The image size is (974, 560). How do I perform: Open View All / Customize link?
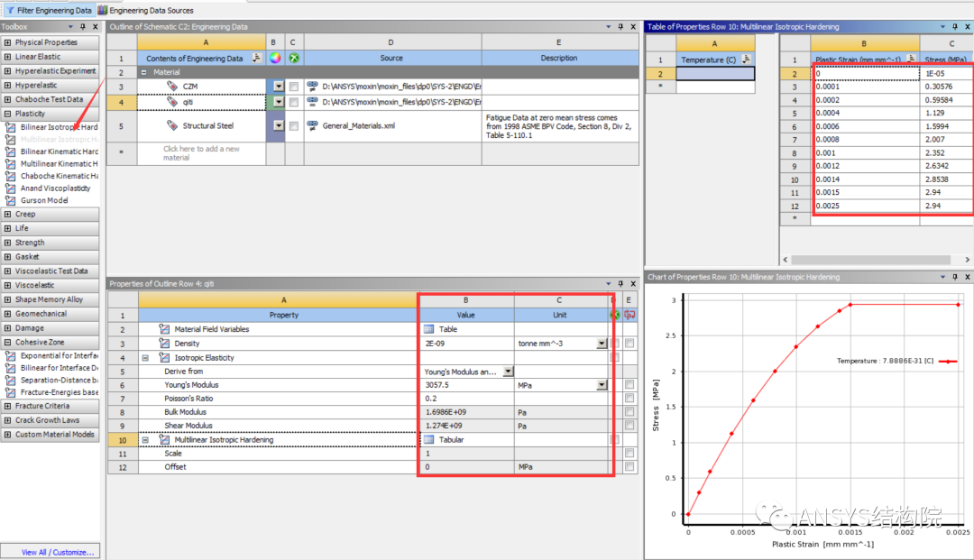coord(58,552)
